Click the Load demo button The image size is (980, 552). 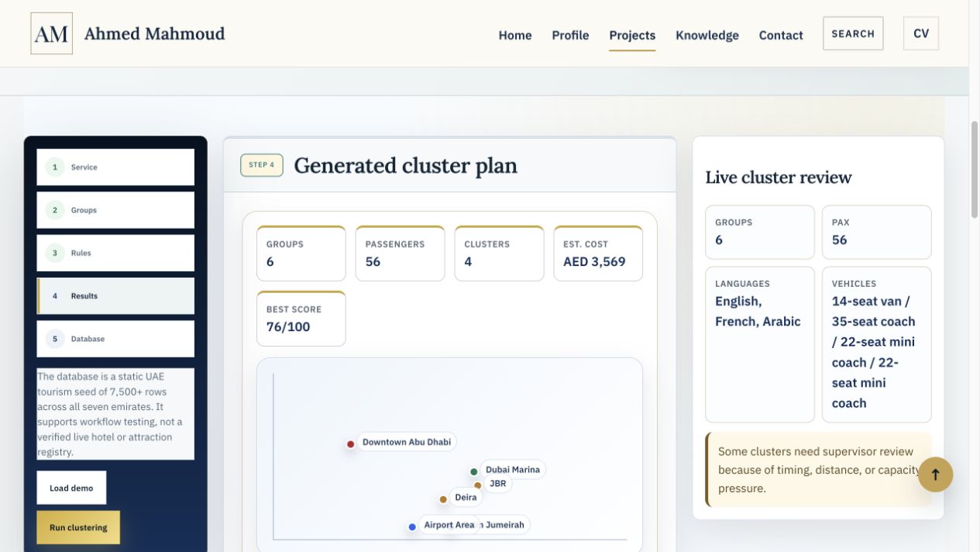tap(71, 488)
